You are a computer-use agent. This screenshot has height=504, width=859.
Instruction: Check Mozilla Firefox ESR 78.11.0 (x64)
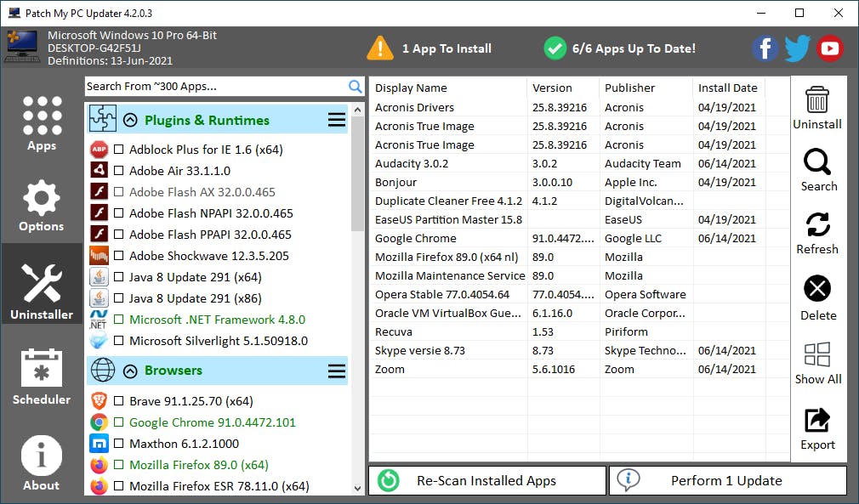(118, 486)
